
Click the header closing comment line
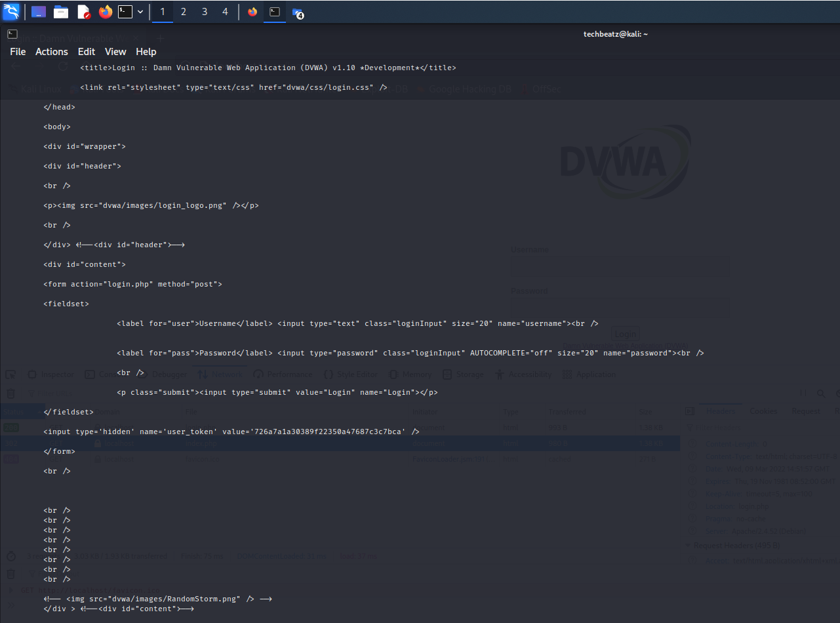click(x=115, y=245)
